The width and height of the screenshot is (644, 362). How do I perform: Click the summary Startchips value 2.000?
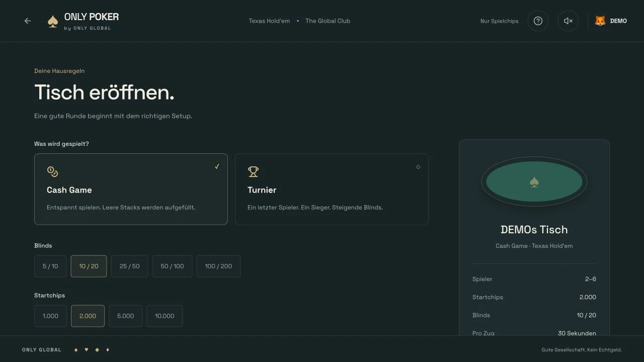[x=588, y=297]
